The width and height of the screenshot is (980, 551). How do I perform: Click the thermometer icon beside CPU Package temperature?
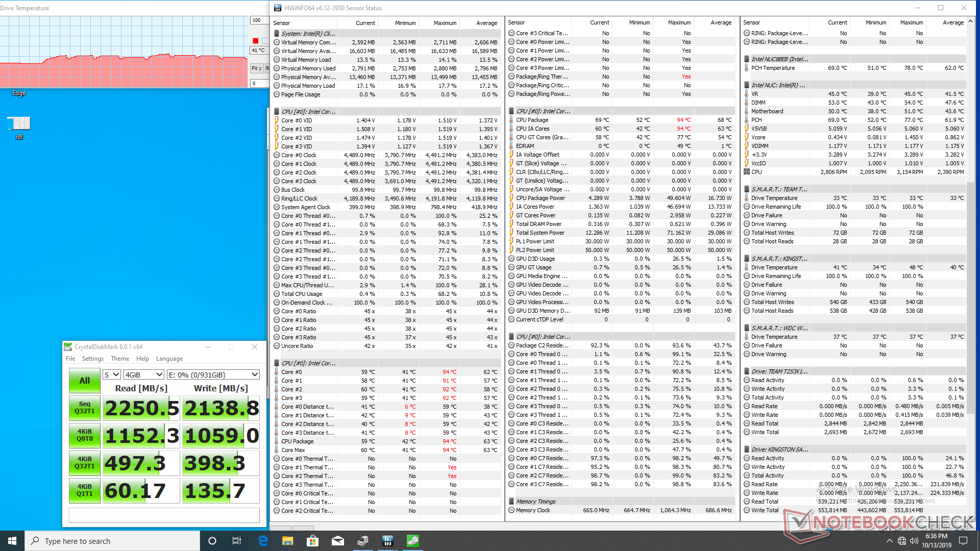(511, 120)
